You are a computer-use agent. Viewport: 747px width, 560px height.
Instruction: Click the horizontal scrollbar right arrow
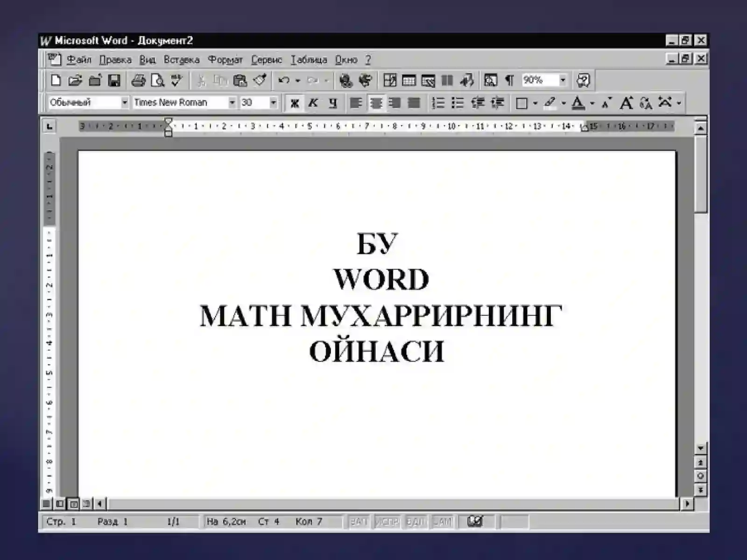point(687,504)
